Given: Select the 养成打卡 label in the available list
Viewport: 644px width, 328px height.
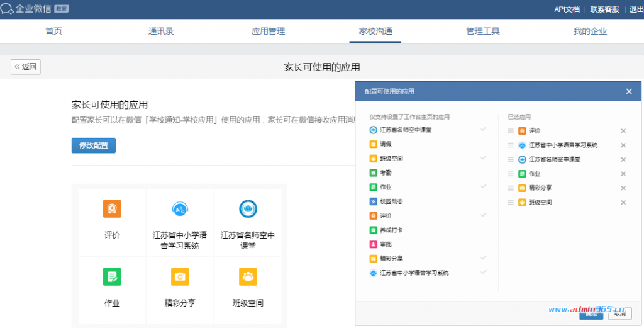Looking at the screenshot, I should pos(391,230).
